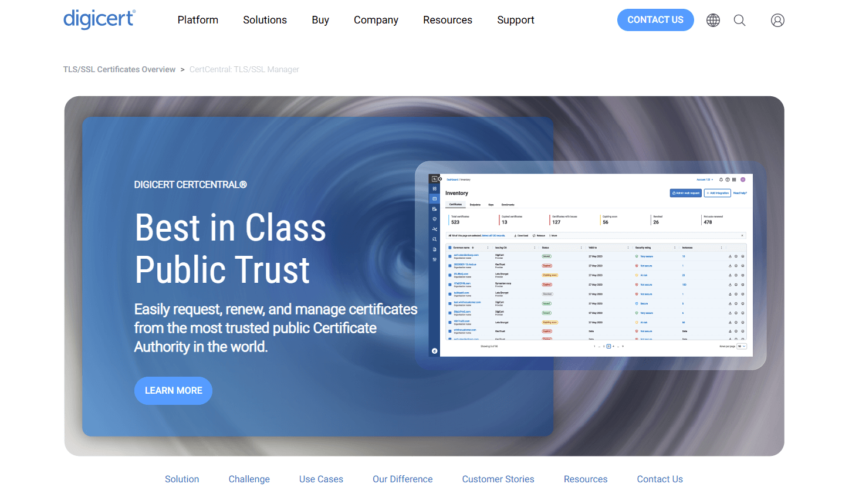This screenshot has width=859, height=504.
Task: Click CertCentral: TLS/SSL Manager breadcrumb text
Action: pyautogui.click(x=244, y=69)
